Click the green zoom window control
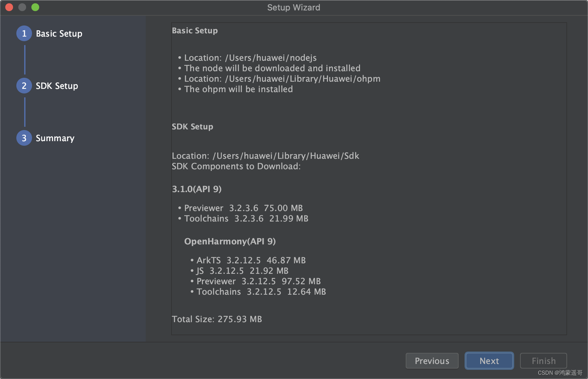Image resolution: width=588 pixels, height=379 pixels. pos(35,7)
